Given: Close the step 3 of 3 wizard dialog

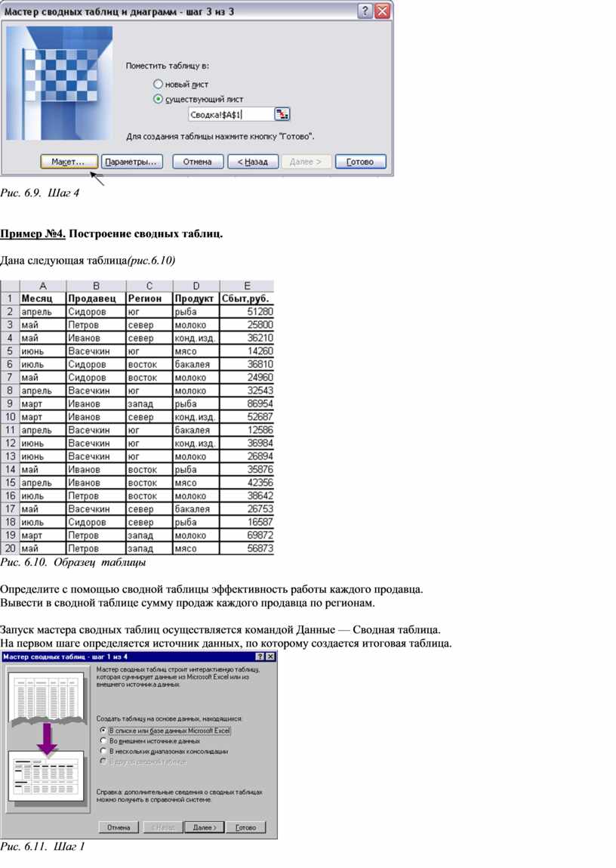Looking at the screenshot, I should pyautogui.click(x=382, y=11).
